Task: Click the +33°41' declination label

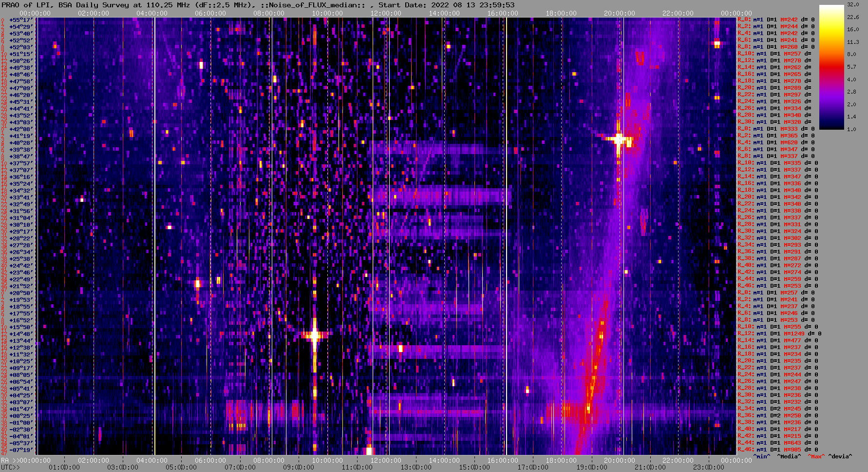Action: pyautogui.click(x=21, y=197)
